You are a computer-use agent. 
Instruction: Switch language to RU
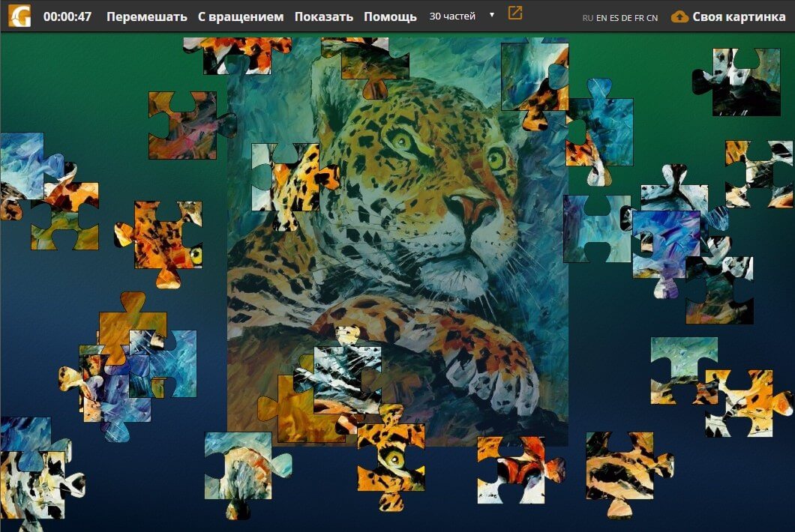coord(588,18)
